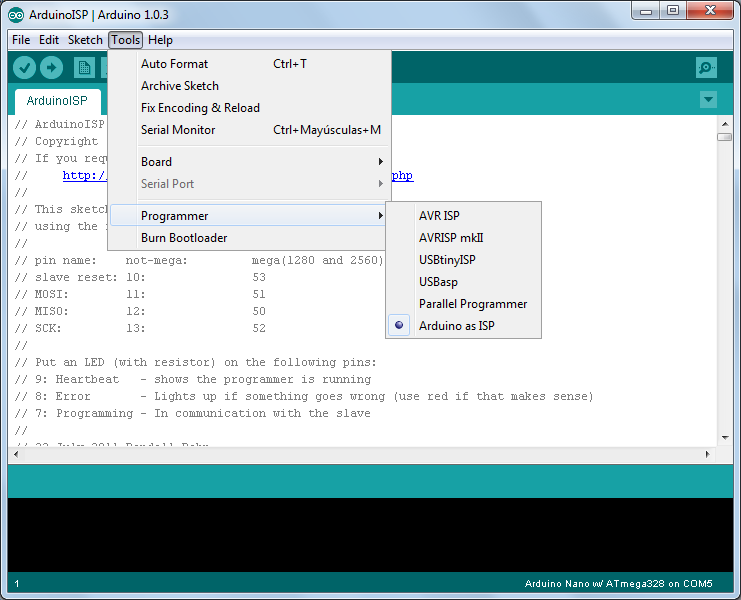741x600 pixels.
Task: Pick Parallel Programmer option
Action: pyautogui.click(x=464, y=304)
